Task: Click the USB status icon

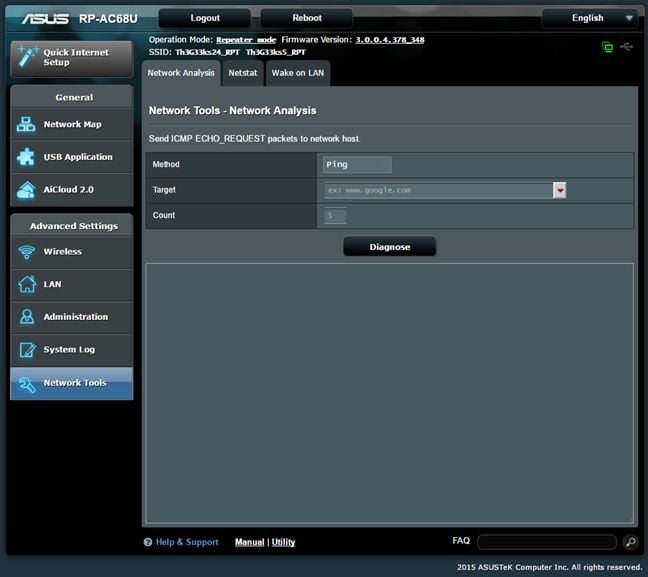Action: point(626,47)
